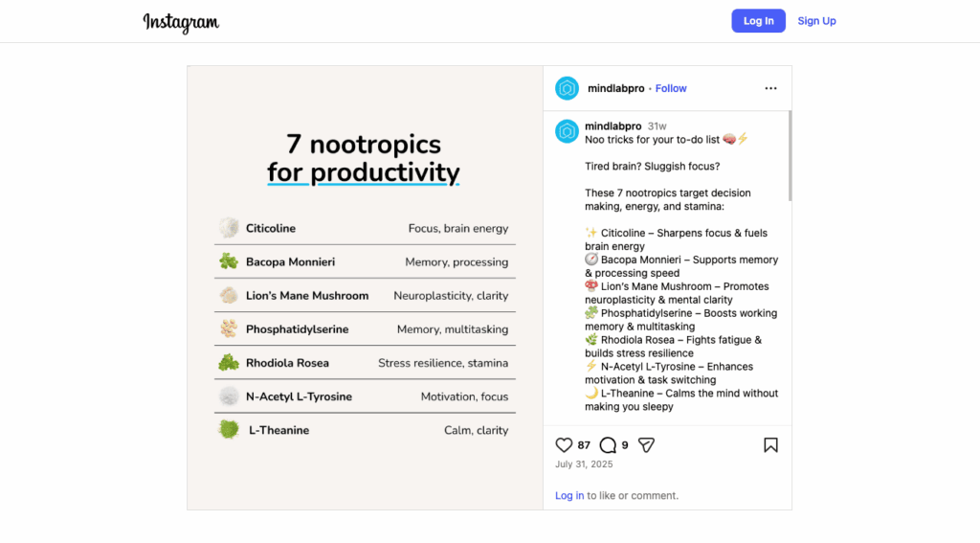Click 'Calm, clarity' text
This screenshot has height=543, width=980.
(477, 430)
